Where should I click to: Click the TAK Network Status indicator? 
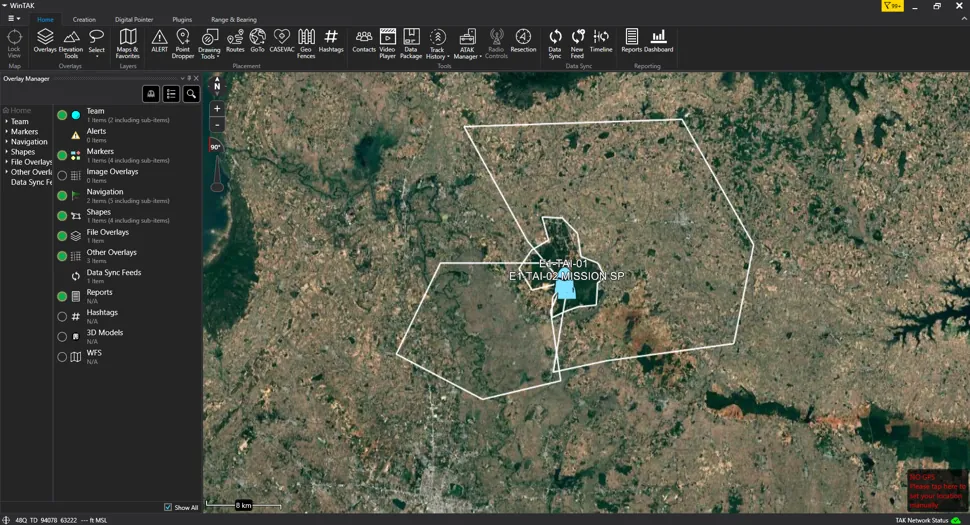tap(929, 520)
